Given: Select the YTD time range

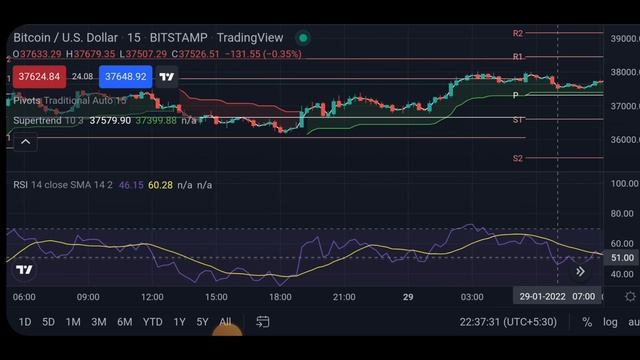Looking at the screenshot, I should click(x=153, y=322).
